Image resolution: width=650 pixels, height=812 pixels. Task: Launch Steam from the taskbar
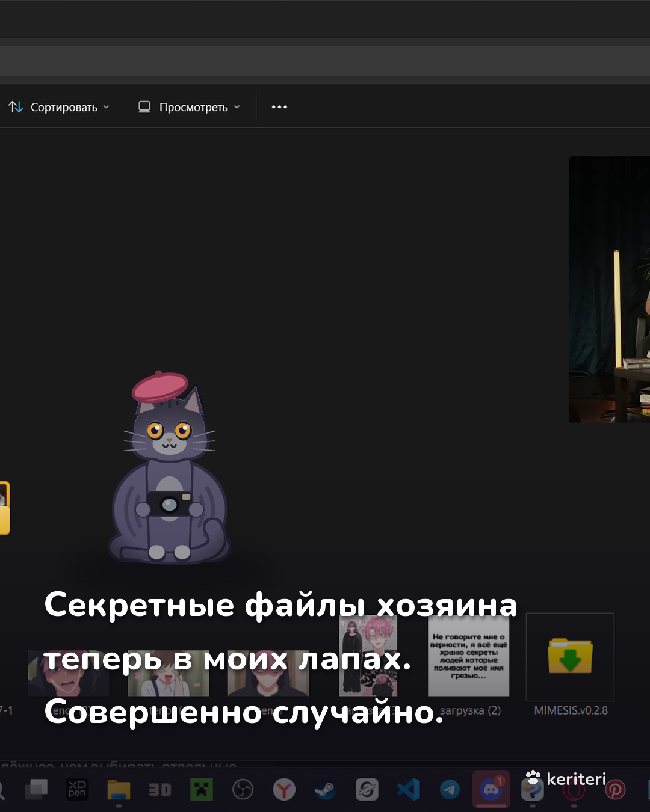[x=326, y=789]
